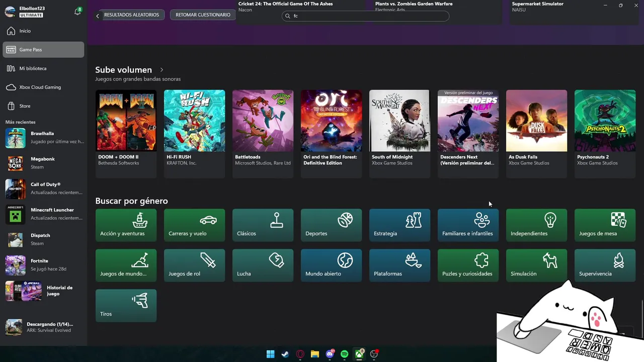644x362 pixels.
Task: Open the Store section
Action: 43,106
